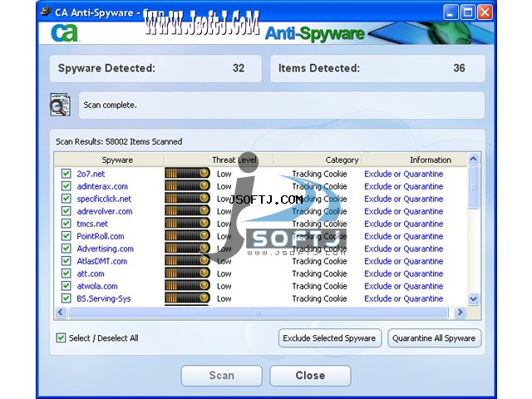Open the AtlasDMT.com spyware link
This screenshot has height=399, width=532.
(x=102, y=261)
